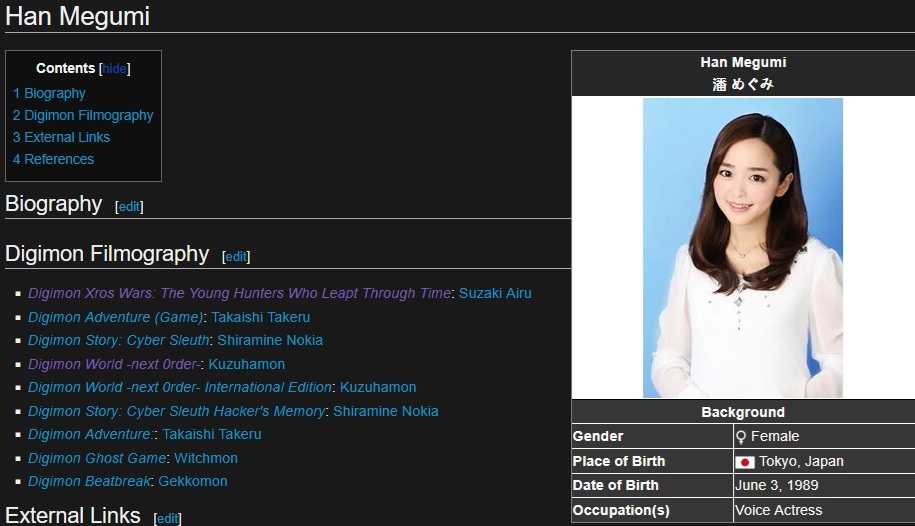Click the Han Megumi page title
Screen dimensions: 915x526
(x=78, y=16)
